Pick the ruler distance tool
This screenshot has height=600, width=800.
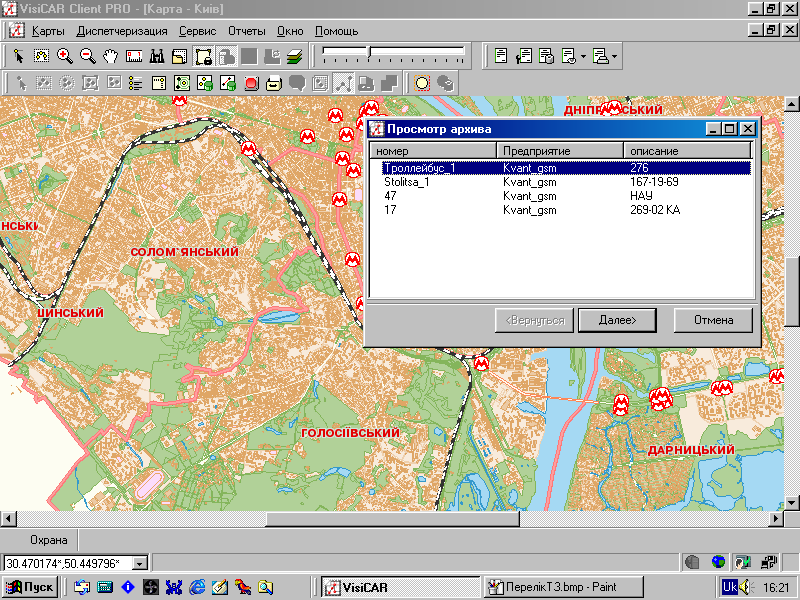click(134, 56)
